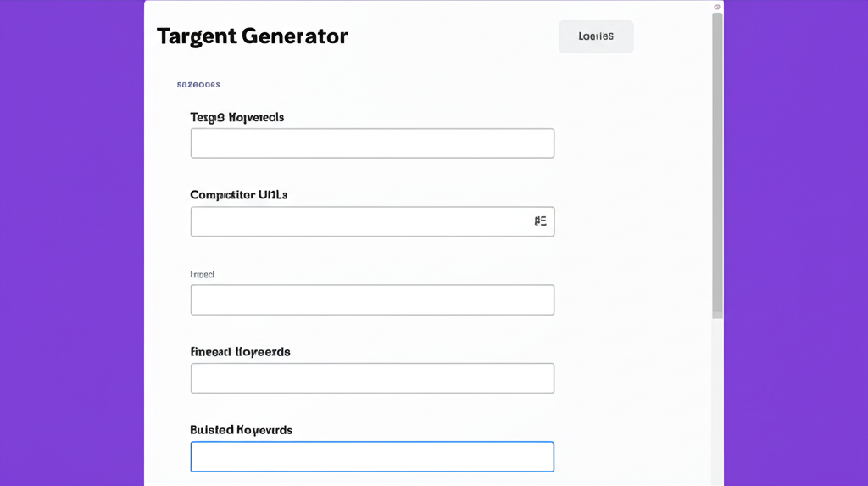Click the vertical scrollbar thumb
This screenshot has height=486, width=868.
click(717, 161)
